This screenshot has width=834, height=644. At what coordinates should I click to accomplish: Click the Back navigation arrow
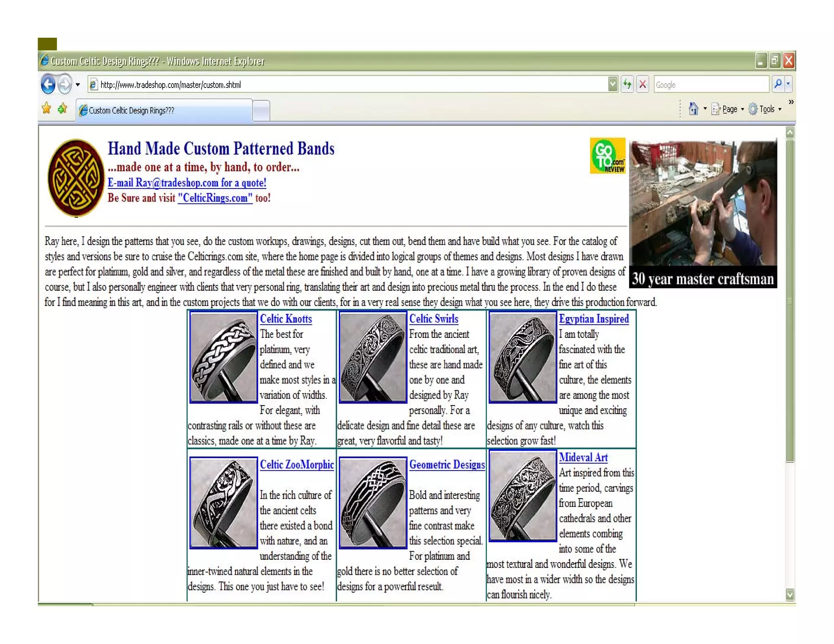click(48, 85)
